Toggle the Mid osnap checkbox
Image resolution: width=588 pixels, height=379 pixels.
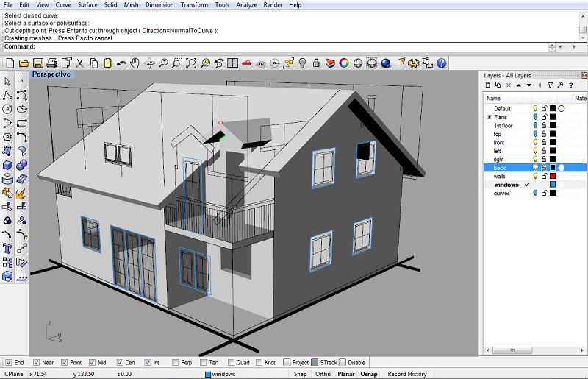[92, 363]
